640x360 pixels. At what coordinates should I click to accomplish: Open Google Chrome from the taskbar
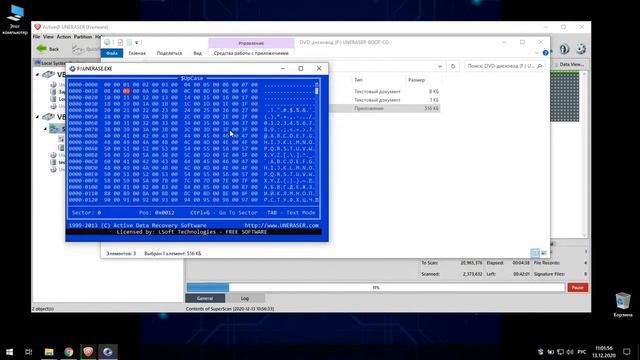(69, 352)
